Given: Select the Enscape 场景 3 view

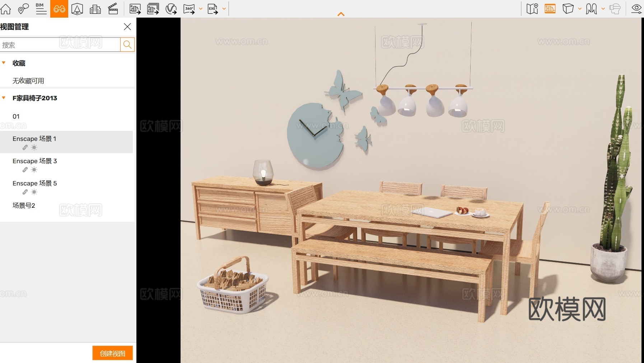Looking at the screenshot, I should point(66,164).
